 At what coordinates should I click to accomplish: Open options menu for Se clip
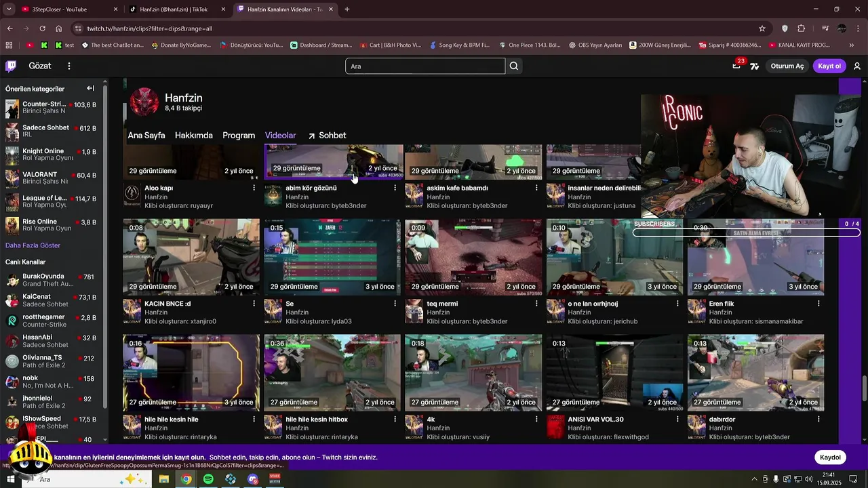click(x=395, y=304)
